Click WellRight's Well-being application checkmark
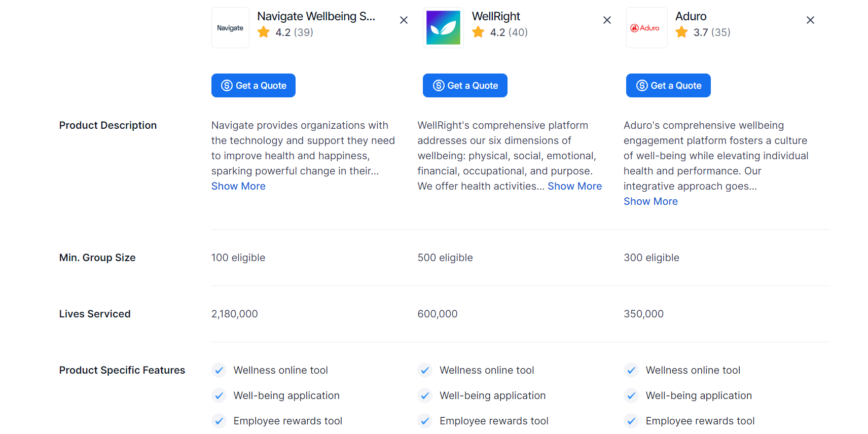868x434 pixels. [x=425, y=395]
